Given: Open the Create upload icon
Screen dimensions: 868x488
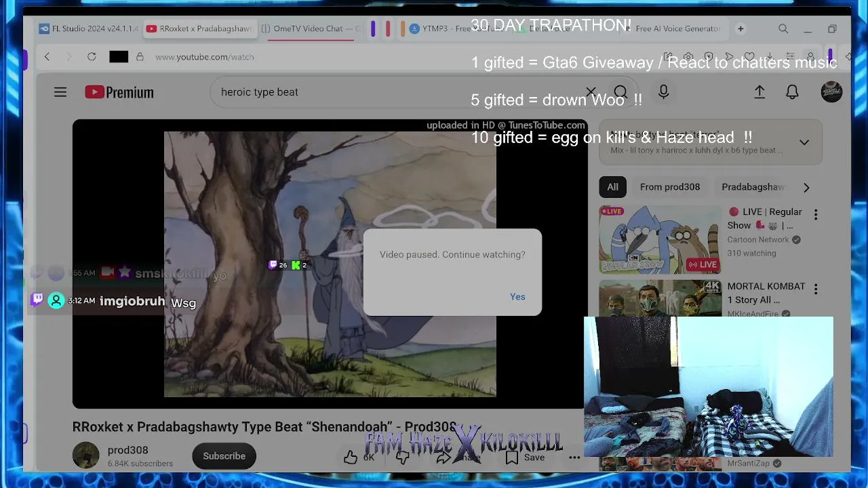Looking at the screenshot, I should 759,92.
